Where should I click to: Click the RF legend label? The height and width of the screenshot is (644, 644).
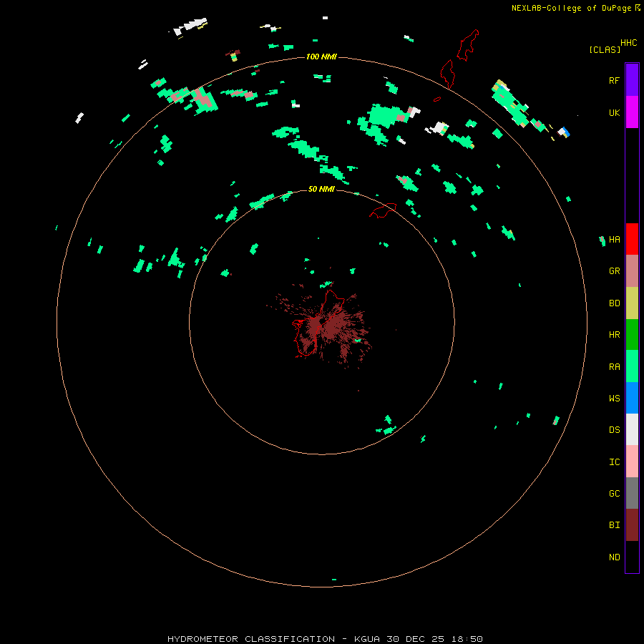point(614,80)
